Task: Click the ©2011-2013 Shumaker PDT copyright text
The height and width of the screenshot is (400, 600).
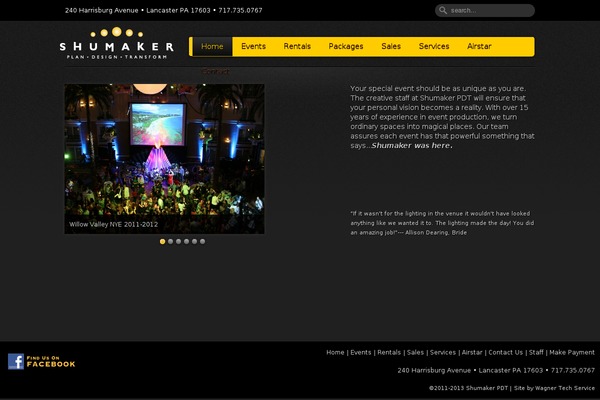Action: tap(468, 388)
